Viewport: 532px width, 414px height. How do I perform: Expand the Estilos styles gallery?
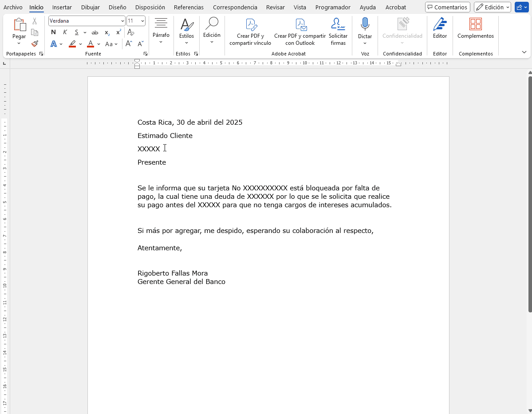186,32
